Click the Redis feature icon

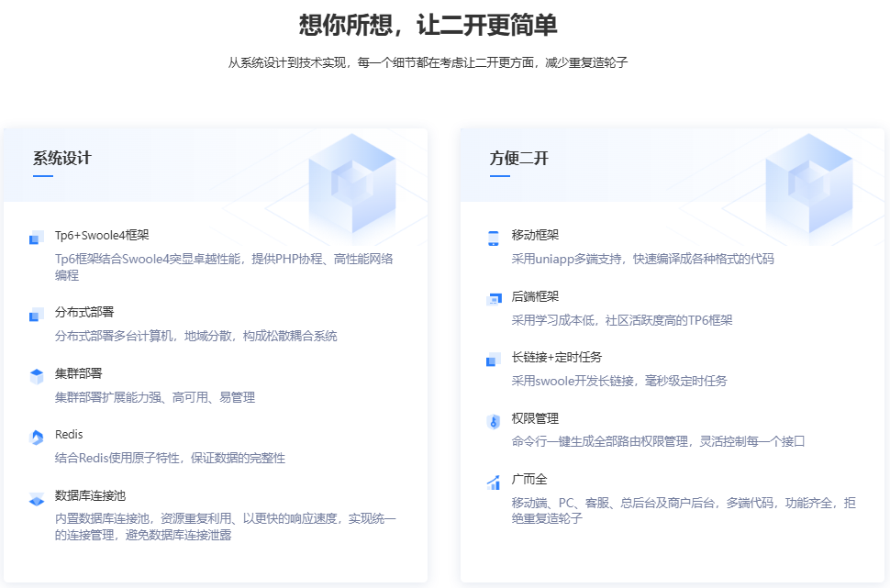[37, 438]
